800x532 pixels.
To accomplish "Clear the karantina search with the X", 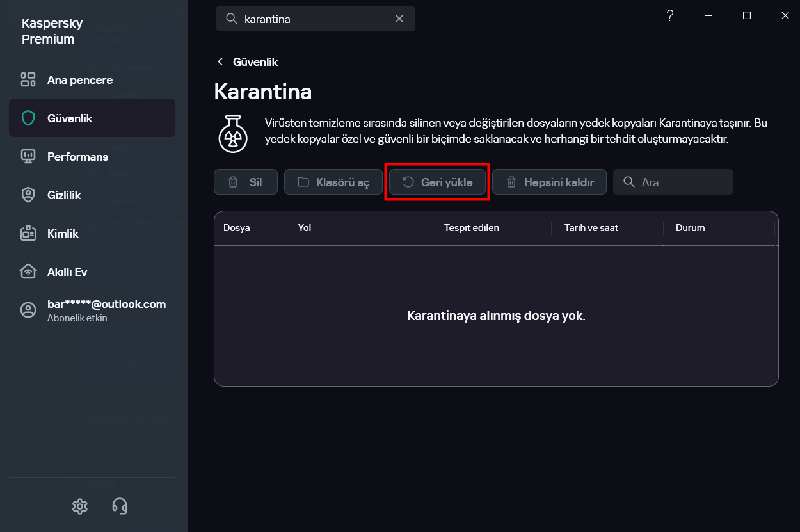I will click(399, 19).
